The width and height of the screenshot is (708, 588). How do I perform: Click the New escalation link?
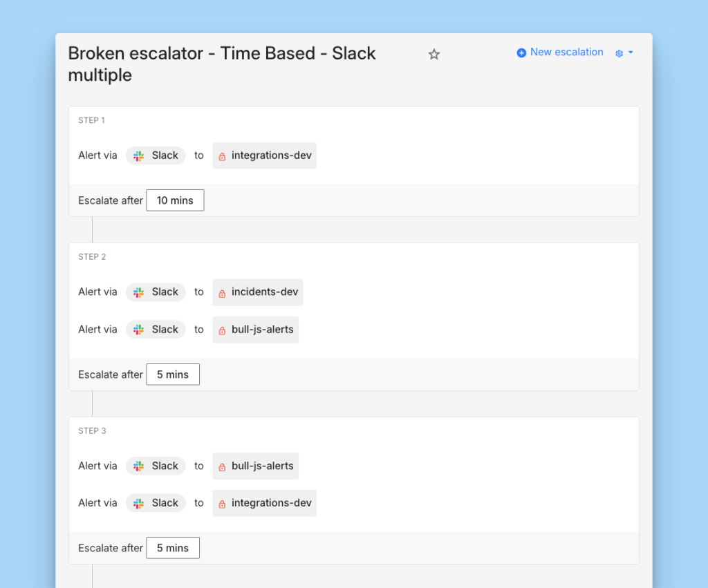566,53
